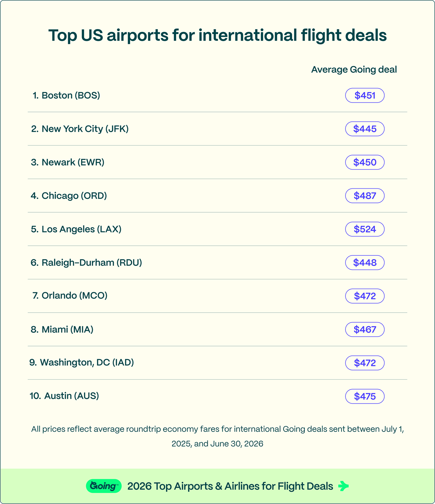Image resolution: width=435 pixels, height=504 pixels.
Task: Click the green airplane arrow icon
Action: tap(343, 486)
